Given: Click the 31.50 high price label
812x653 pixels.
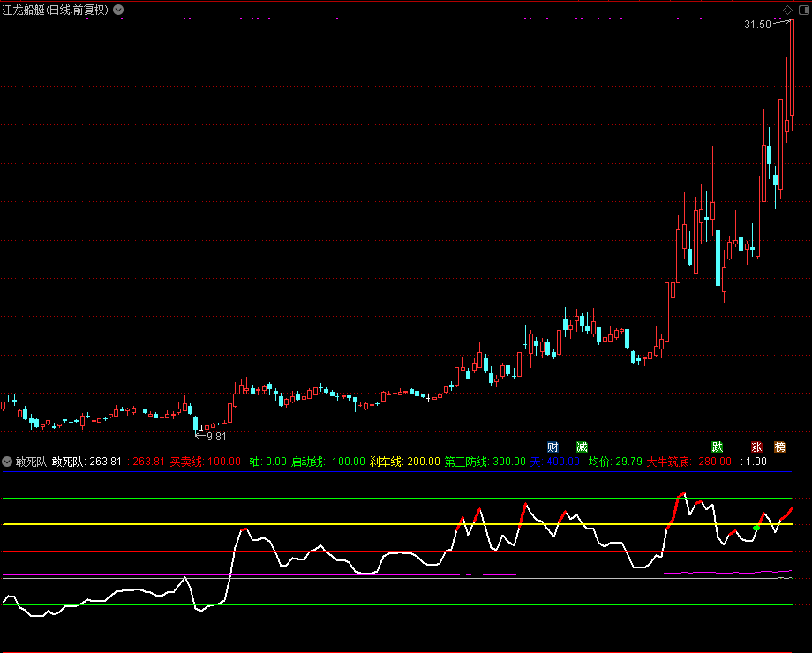Looking at the screenshot, I should tap(757, 25).
